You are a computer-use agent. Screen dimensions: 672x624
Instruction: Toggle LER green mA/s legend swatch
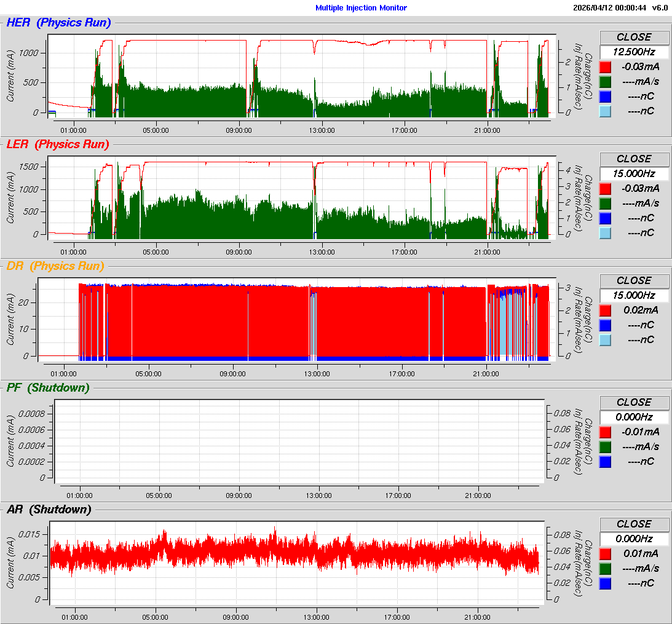point(606,203)
